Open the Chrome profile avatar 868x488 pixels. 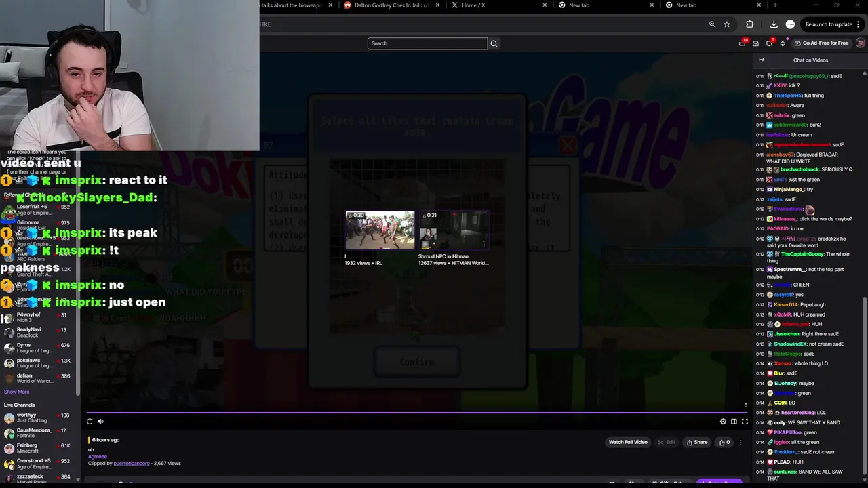(790, 24)
